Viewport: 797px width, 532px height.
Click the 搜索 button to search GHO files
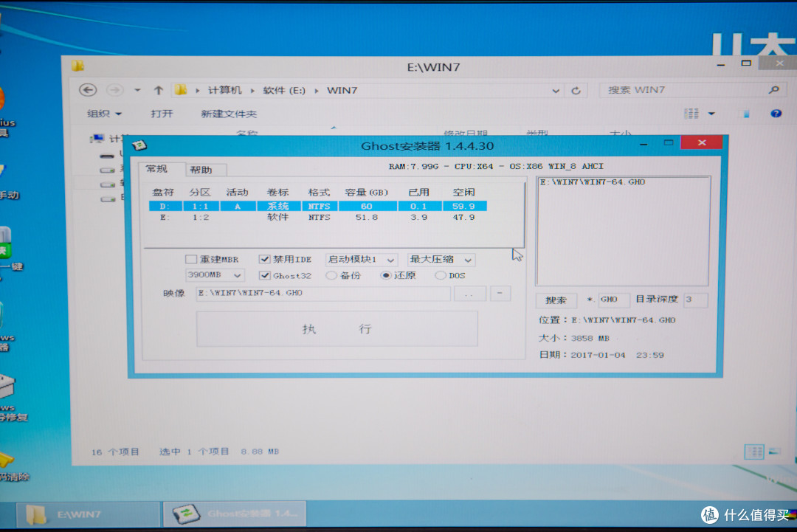point(556,300)
